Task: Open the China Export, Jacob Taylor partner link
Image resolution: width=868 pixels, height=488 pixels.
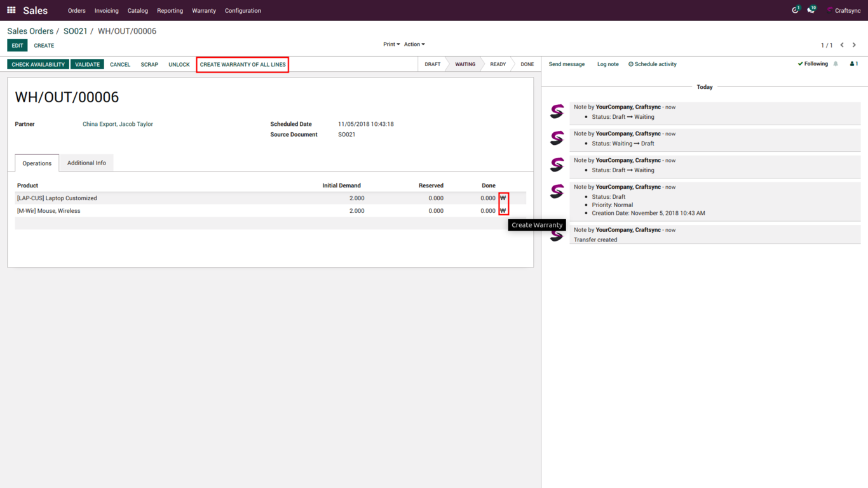Action: (x=118, y=125)
